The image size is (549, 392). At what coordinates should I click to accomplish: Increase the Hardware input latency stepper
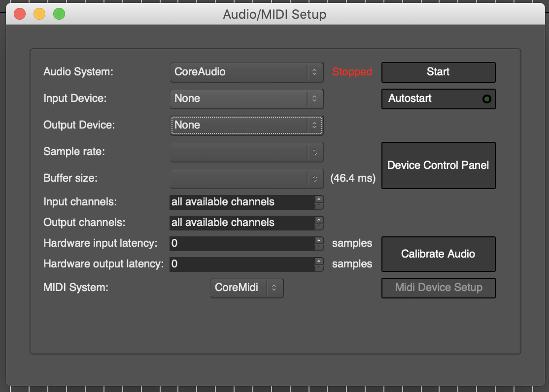coord(319,240)
